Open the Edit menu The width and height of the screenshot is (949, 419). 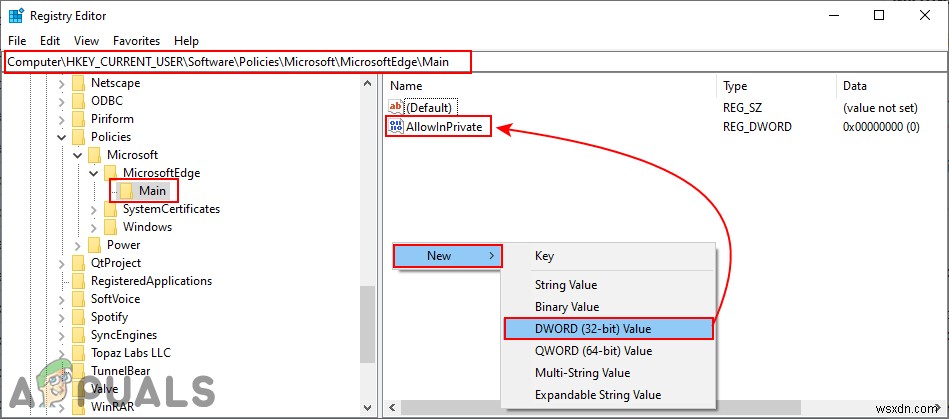coord(50,41)
